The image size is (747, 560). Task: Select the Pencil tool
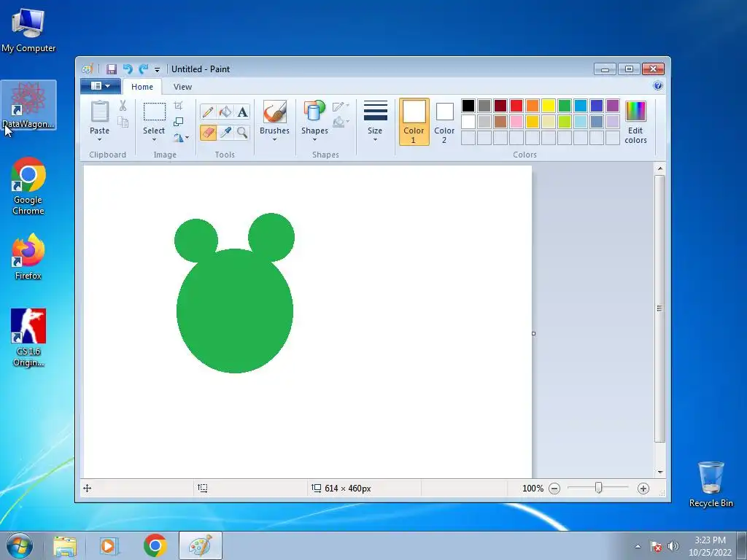point(208,112)
